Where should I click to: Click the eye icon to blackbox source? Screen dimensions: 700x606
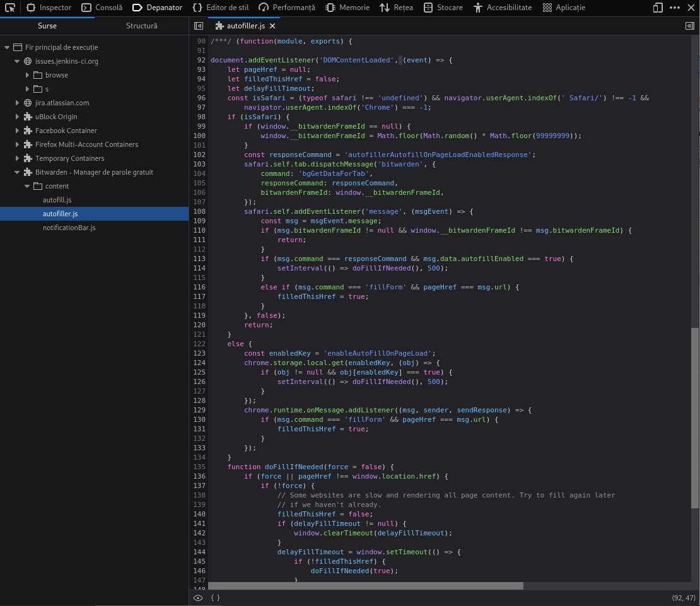(198, 598)
